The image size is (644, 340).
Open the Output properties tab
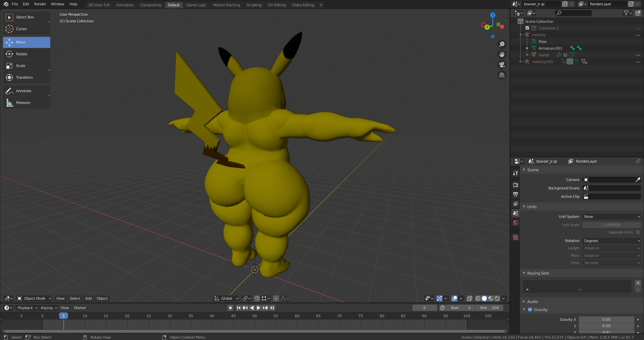[516, 194]
